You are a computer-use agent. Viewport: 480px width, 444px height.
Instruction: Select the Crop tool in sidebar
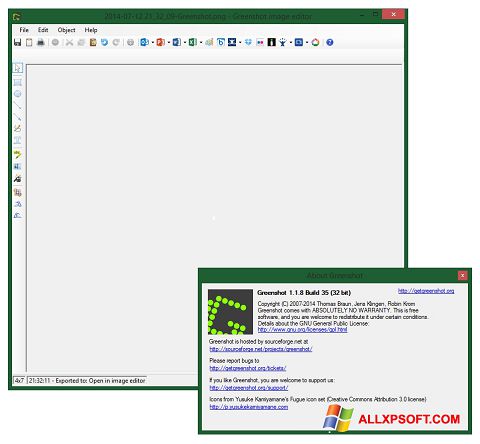coord(18,192)
